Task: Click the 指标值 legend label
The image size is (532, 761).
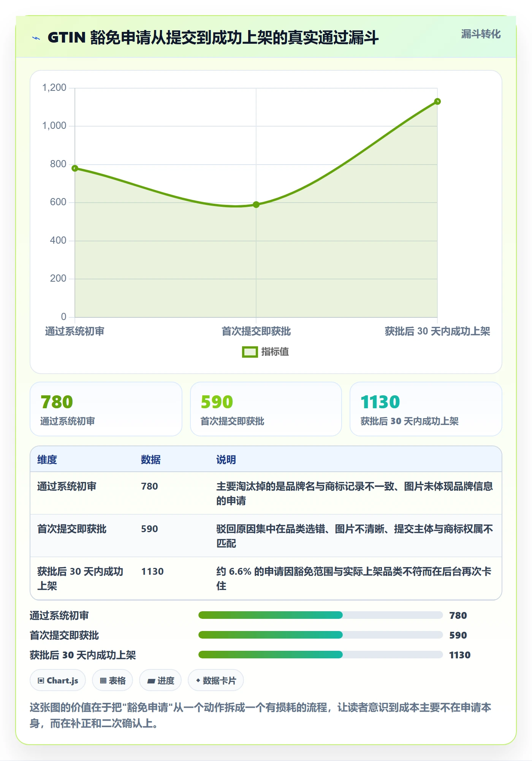Action: point(275,352)
